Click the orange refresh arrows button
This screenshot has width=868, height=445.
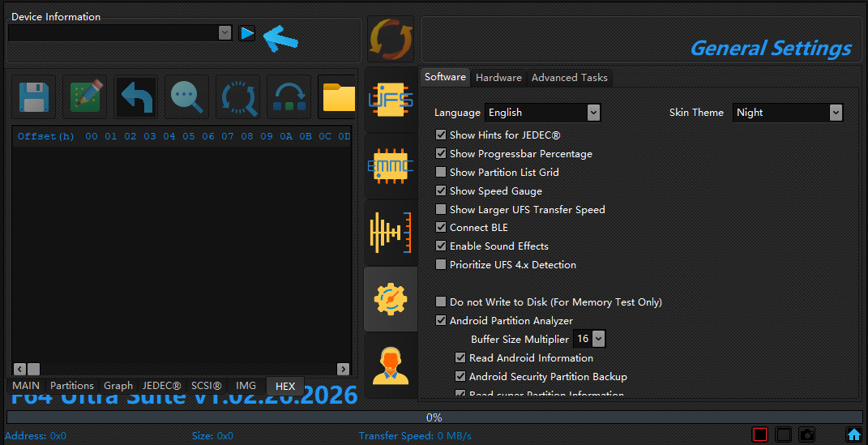click(390, 39)
